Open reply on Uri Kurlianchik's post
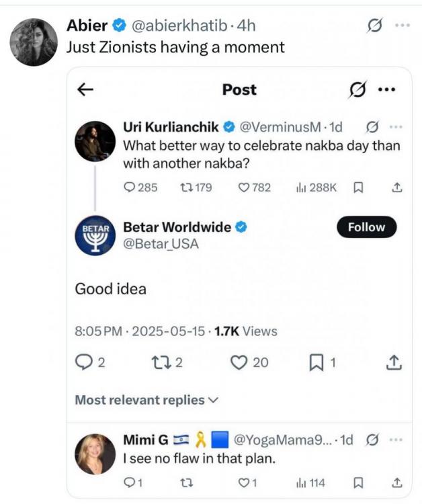Viewport: 422px width, 504px height. point(130,187)
